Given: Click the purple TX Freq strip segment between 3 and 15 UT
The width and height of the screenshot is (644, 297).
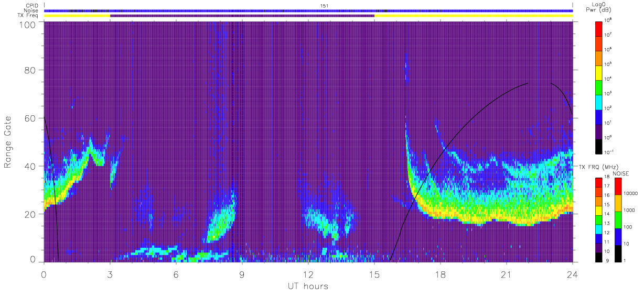Looking at the screenshot, I should tap(242, 16).
